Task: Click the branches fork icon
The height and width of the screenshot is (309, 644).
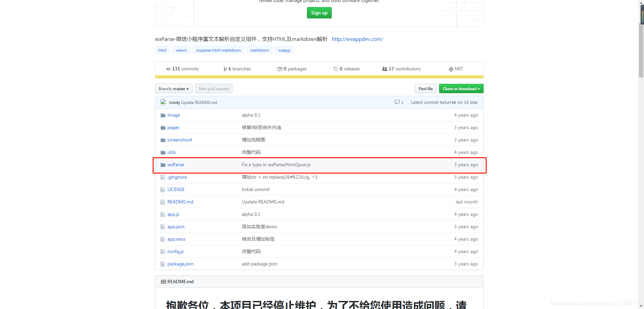Action: click(225, 69)
